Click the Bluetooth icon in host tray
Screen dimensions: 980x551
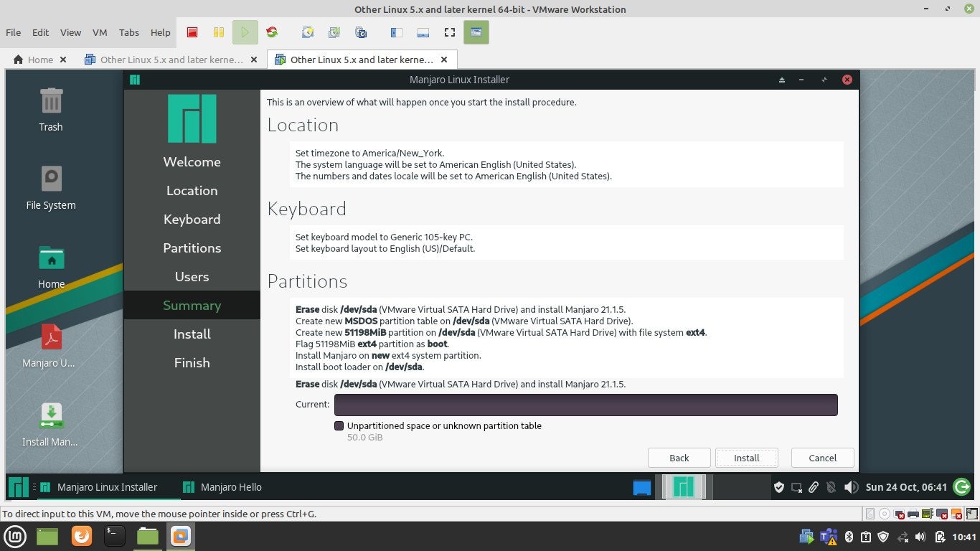(847, 537)
